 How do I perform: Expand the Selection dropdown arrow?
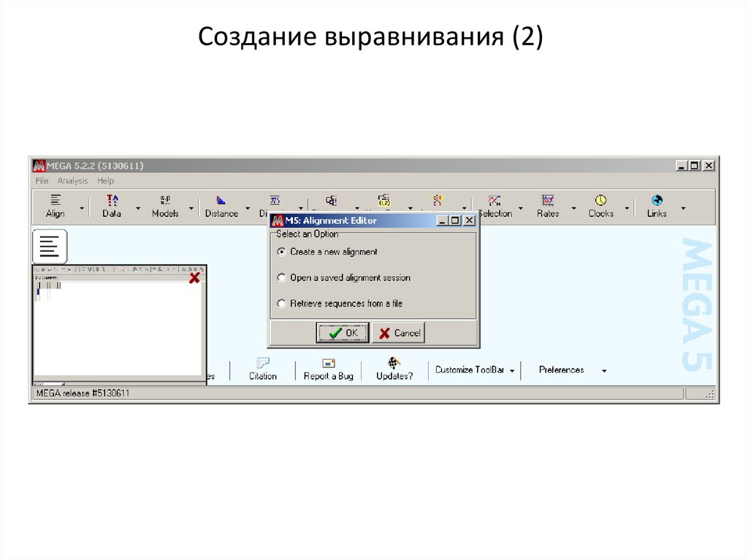520,209
